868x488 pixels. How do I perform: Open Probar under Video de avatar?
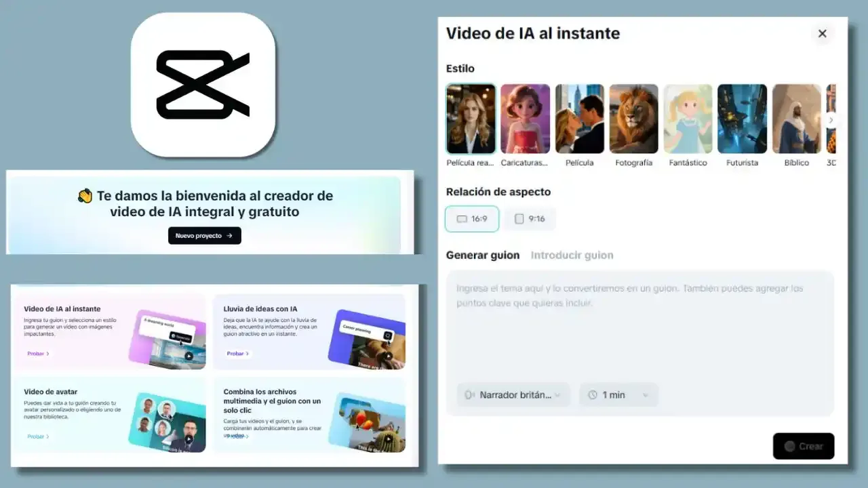tap(38, 436)
